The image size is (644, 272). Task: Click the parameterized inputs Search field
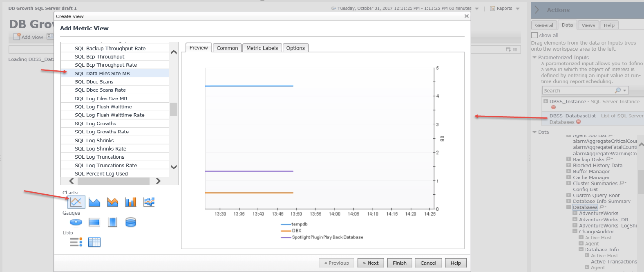point(578,91)
